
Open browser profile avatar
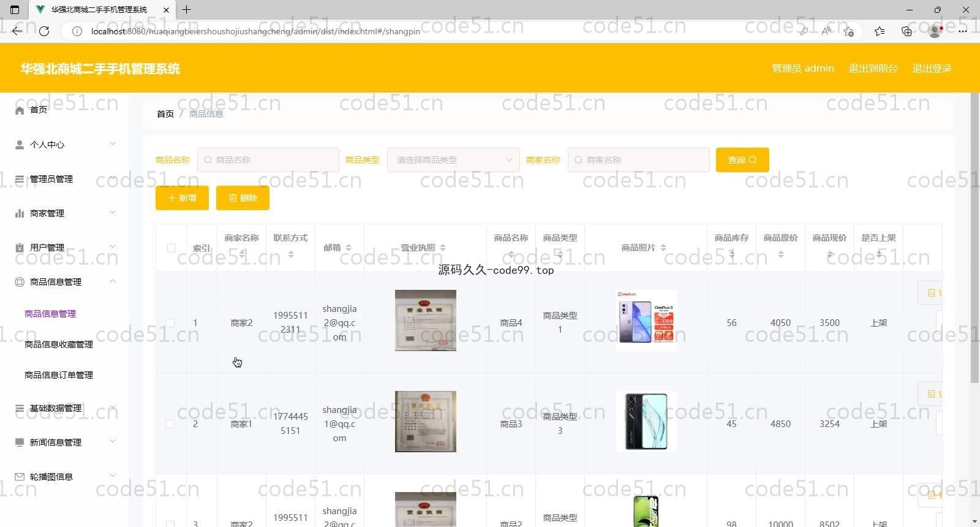(x=935, y=31)
